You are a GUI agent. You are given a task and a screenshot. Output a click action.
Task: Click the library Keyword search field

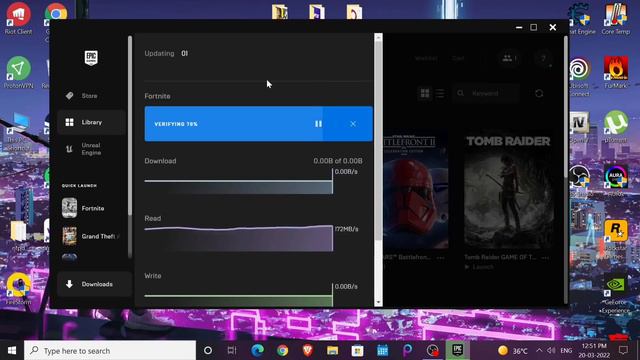[486, 93]
